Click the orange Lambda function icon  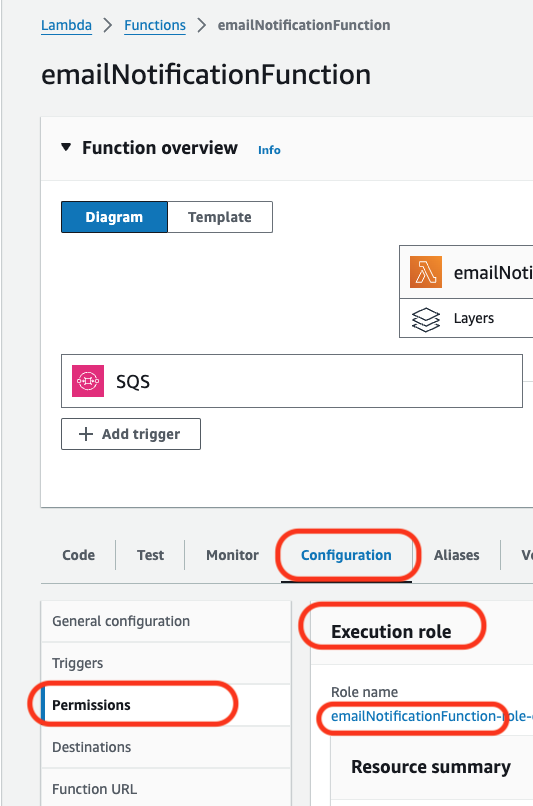(x=426, y=272)
